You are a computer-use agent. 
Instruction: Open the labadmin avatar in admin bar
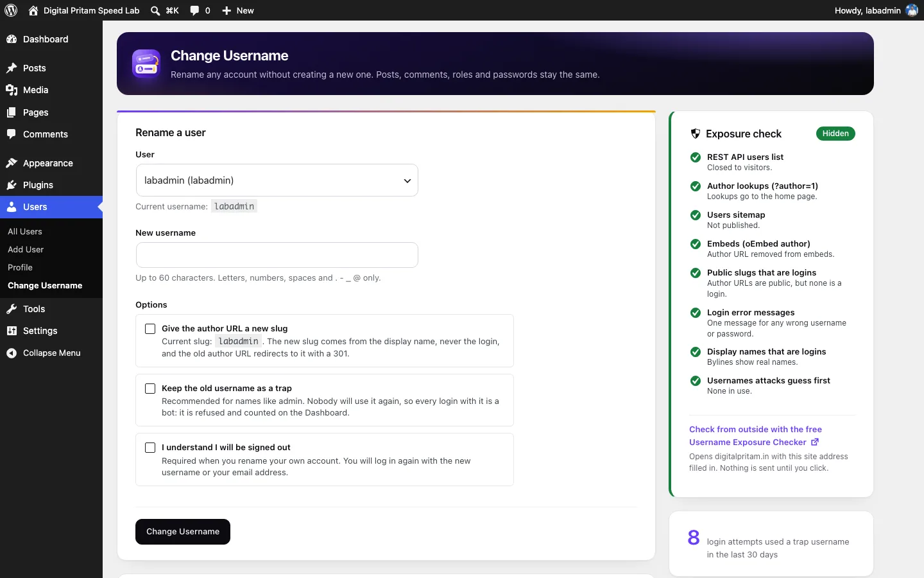[x=912, y=10]
